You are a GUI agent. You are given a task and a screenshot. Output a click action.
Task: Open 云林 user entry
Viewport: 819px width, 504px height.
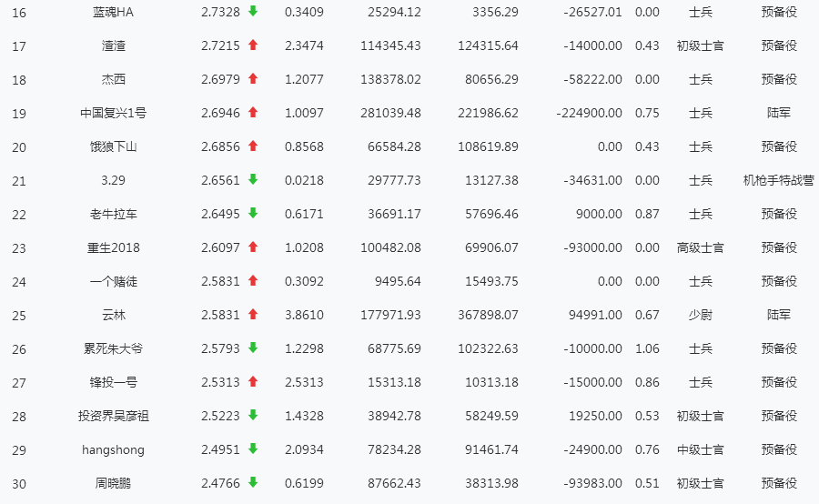point(114,315)
